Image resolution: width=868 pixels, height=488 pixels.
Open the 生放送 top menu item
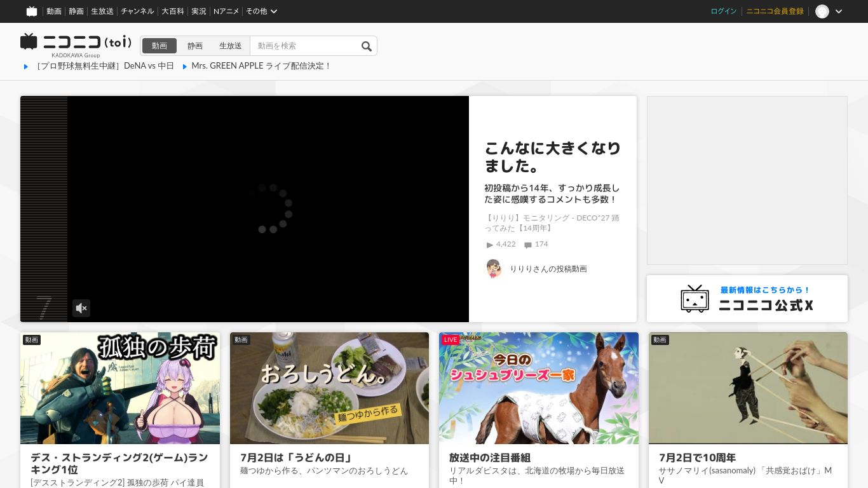coord(102,11)
